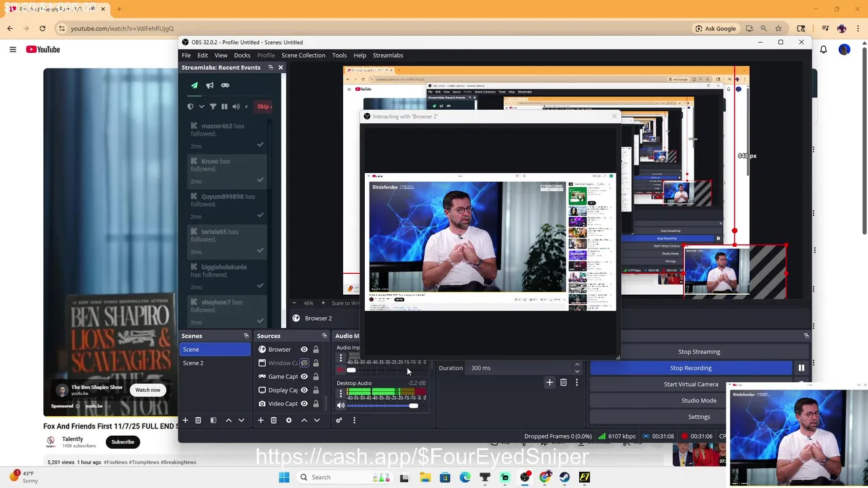Click Start Virtual Camera button
Viewport: 868px width, 488px height.
(691, 384)
